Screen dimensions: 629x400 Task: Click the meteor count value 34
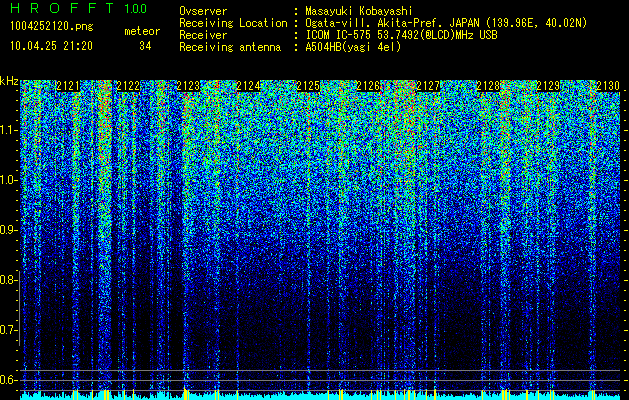pos(145,46)
